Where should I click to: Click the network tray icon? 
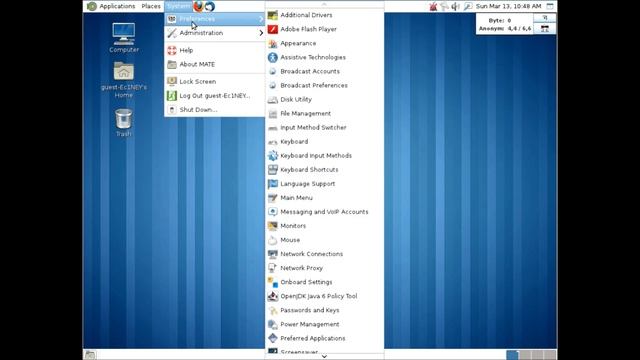pos(444,6)
